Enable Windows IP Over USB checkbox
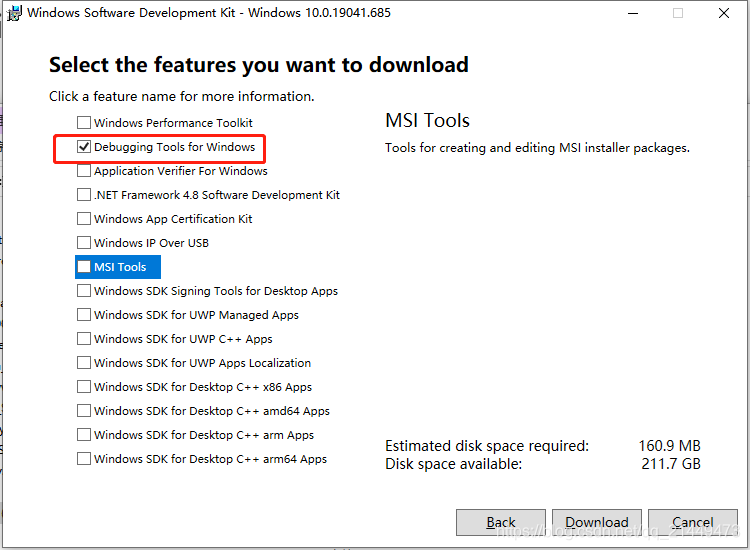The height and width of the screenshot is (550, 750). click(84, 242)
